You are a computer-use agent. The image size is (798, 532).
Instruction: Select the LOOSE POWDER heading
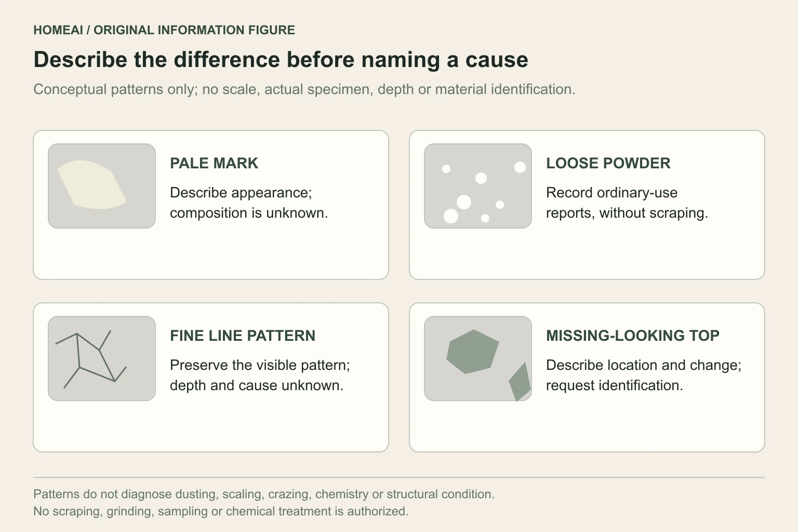point(608,163)
